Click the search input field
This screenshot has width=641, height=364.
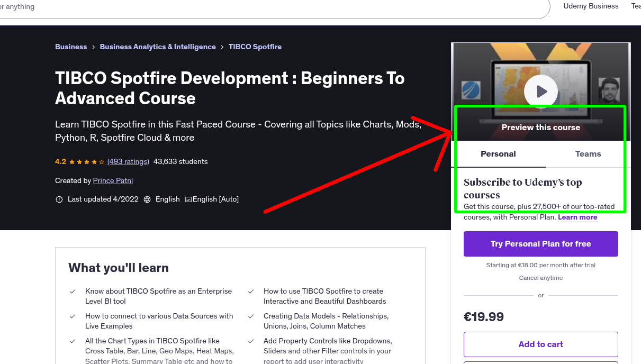pyautogui.click(x=265, y=8)
